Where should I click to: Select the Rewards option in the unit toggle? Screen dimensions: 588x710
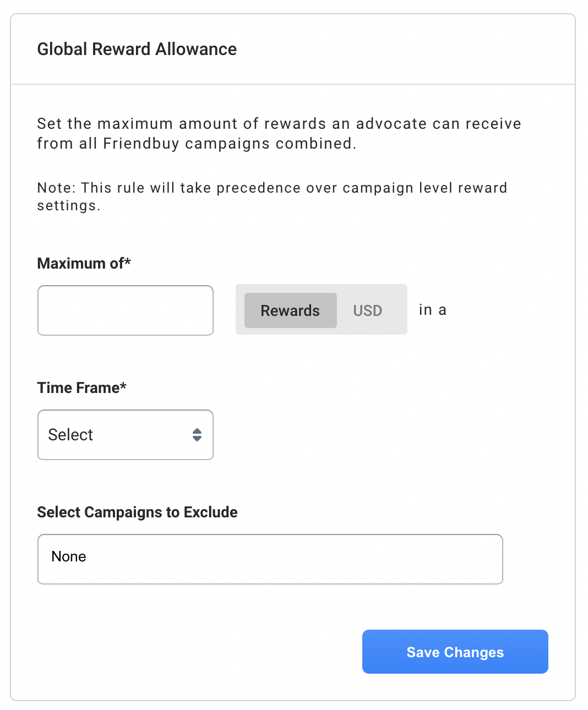(x=290, y=310)
